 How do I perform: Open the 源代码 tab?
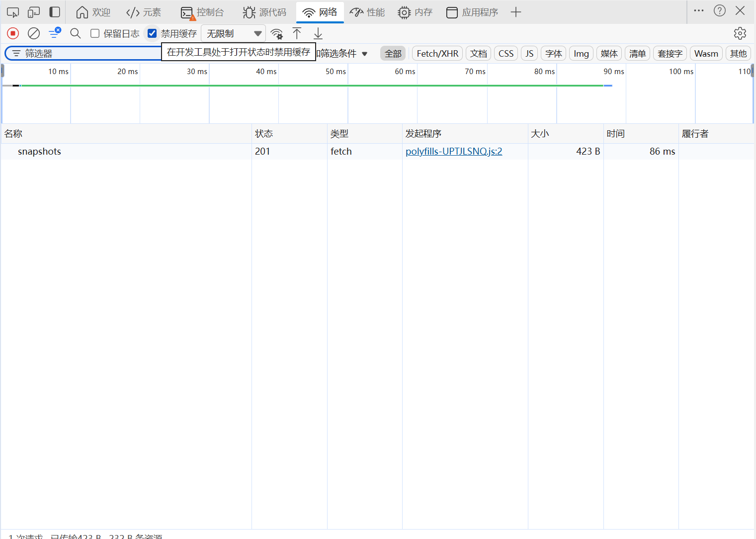coord(264,12)
